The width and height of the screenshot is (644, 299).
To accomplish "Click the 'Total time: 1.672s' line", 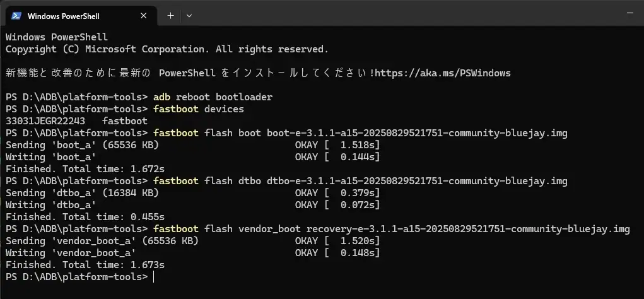I will pos(85,169).
